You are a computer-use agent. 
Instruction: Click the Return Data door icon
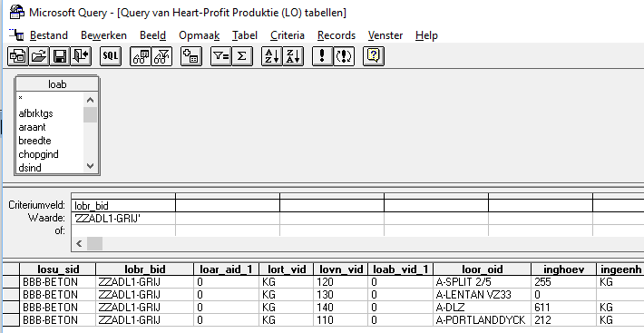81,56
